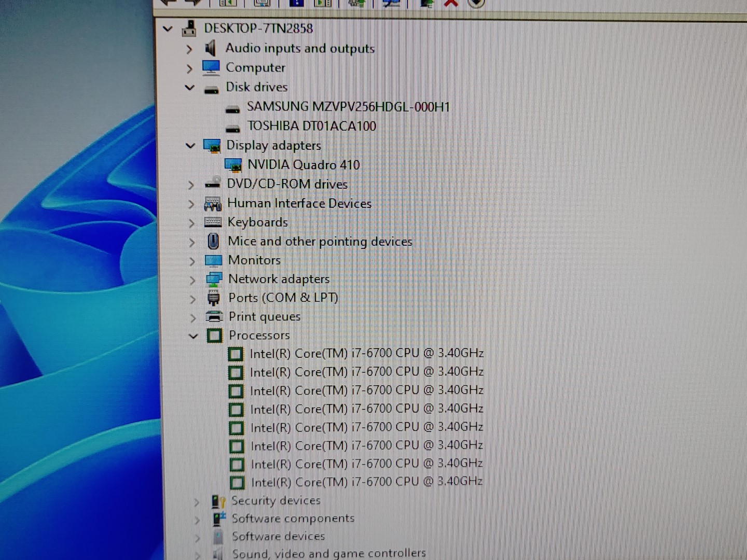Expand the Monitors category
This screenshot has width=747, height=560.
click(x=192, y=261)
